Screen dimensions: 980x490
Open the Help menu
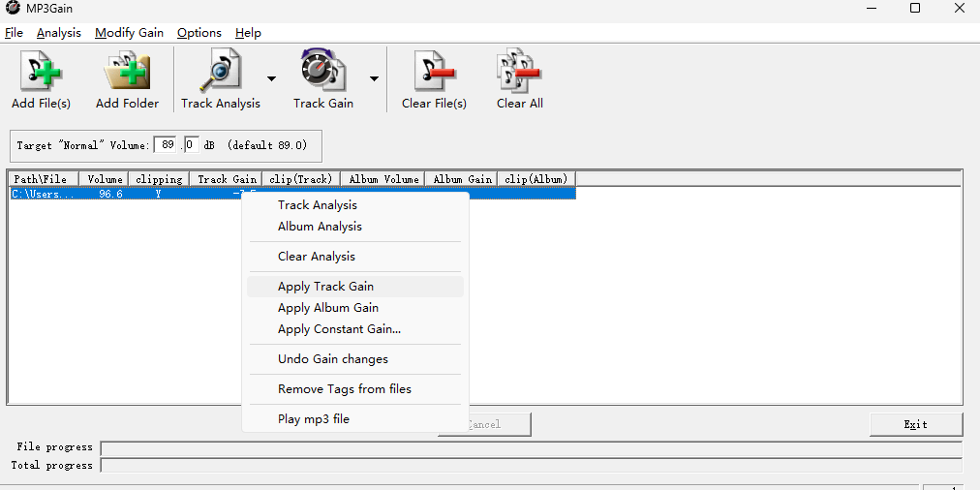248,33
